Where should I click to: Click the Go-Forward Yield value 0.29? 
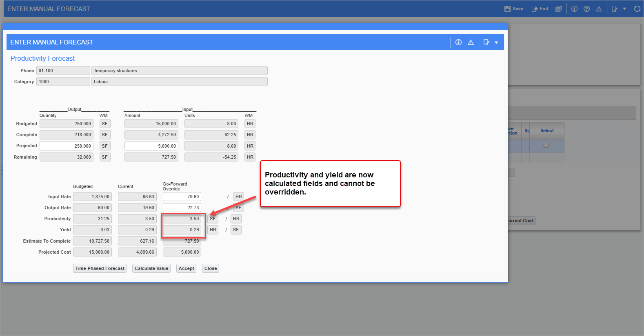click(x=182, y=230)
